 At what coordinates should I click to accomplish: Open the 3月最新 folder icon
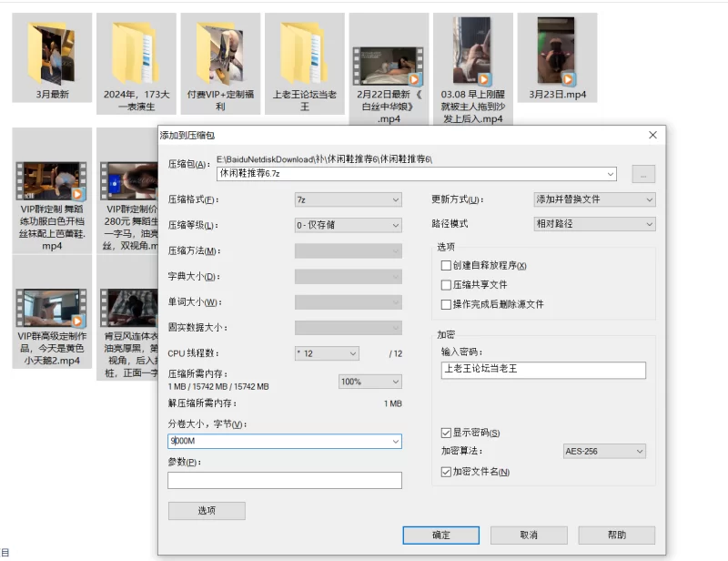[52, 53]
